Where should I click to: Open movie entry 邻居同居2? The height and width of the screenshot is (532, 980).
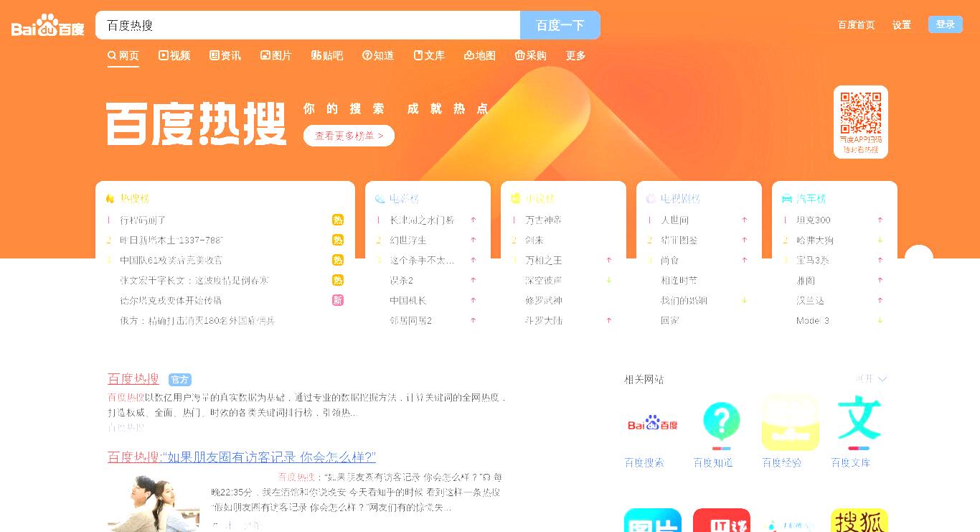(411, 320)
